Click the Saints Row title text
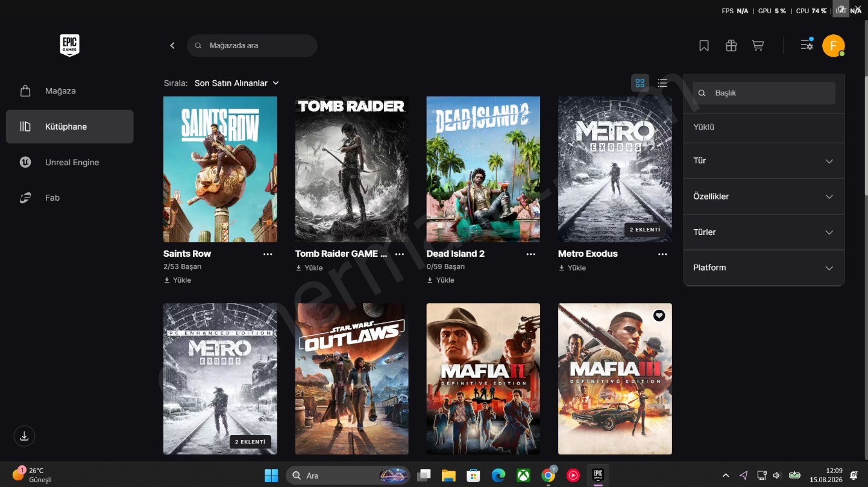The width and height of the screenshot is (868, 487). click(x=187, y=254)
